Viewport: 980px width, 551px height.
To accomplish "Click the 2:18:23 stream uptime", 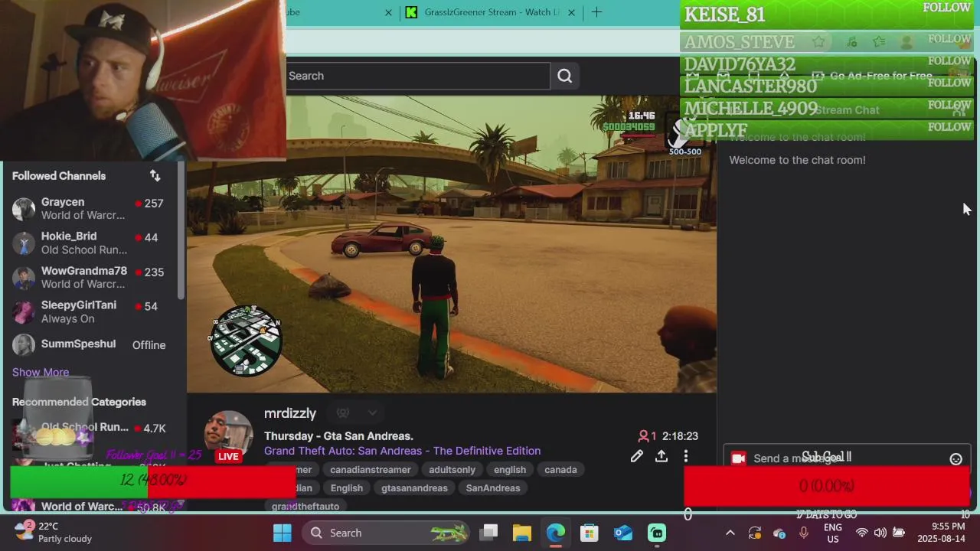I will (680, 436).
